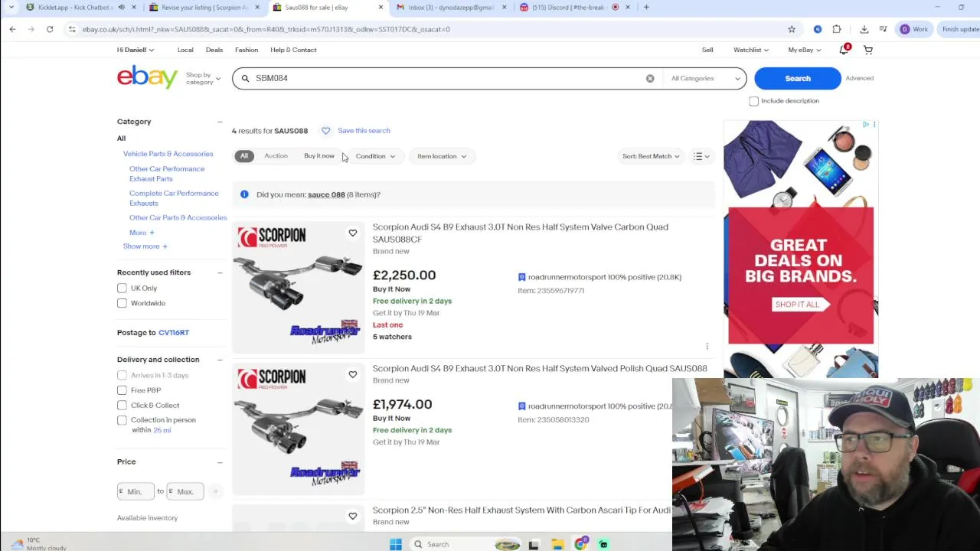Image resolution: width=980 pixels, height=551 pixels.
Task: Expand the My eBay menu
Action: coord(804,50)
